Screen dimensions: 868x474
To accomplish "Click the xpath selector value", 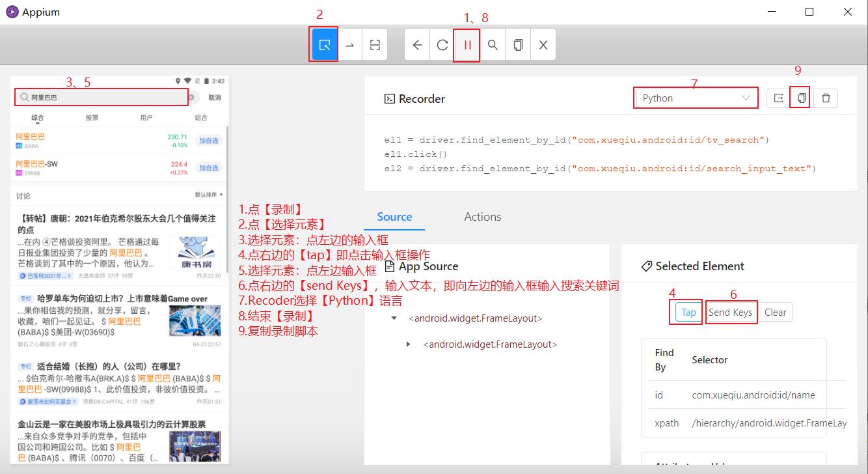I will 769,423.
